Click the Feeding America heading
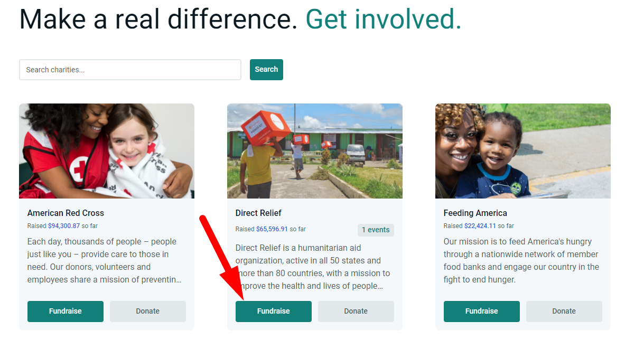 tap(475, 213)
